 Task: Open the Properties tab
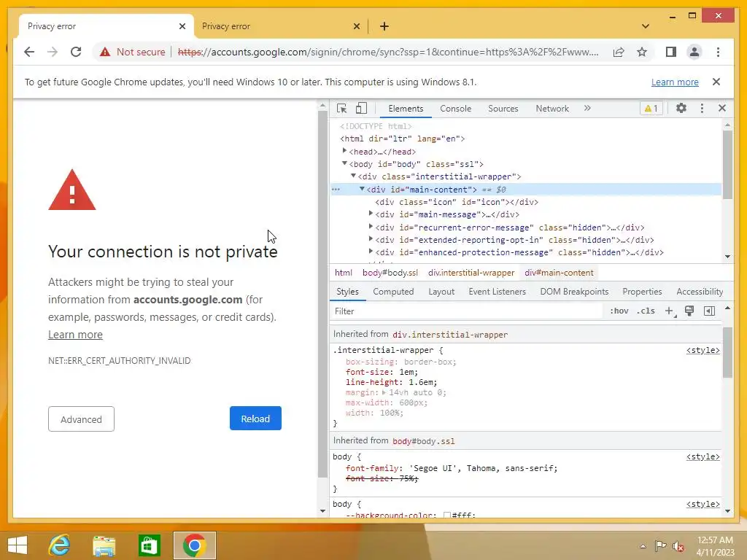(642, 292)
